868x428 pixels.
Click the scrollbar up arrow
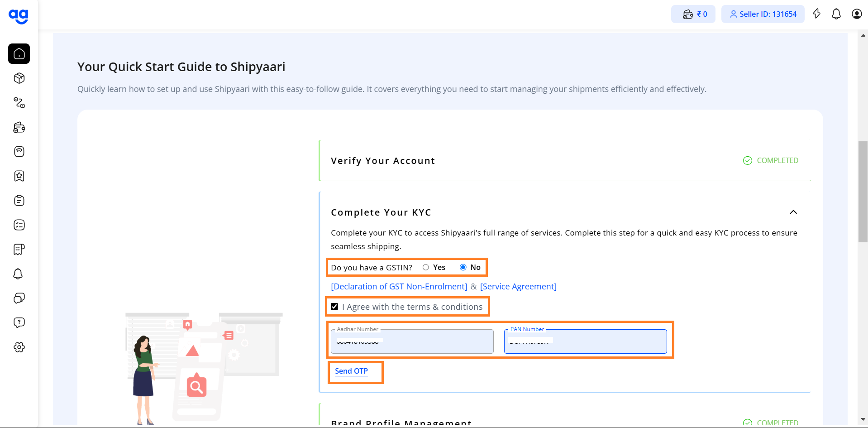(x=863, y=35)
